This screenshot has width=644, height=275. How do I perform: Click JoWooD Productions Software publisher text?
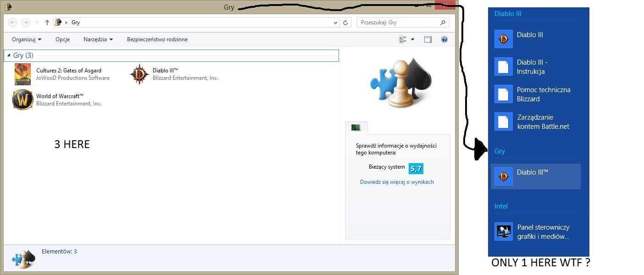coord(73,78)
